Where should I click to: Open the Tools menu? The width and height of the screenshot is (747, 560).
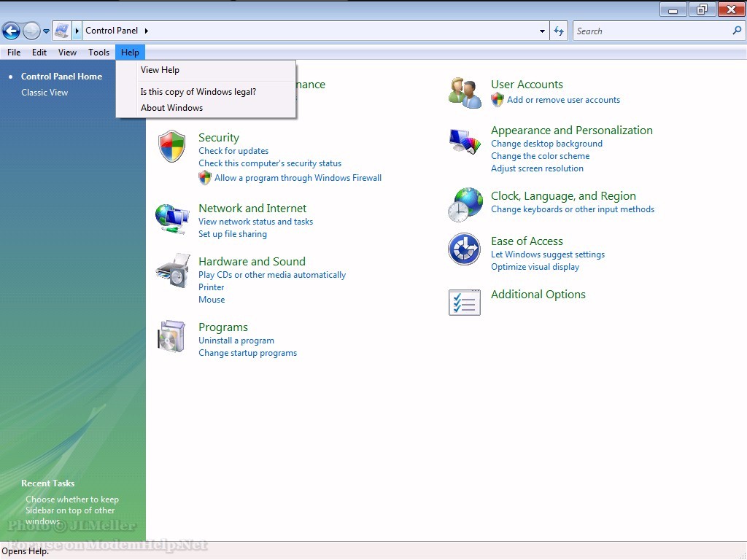(98, 52)
